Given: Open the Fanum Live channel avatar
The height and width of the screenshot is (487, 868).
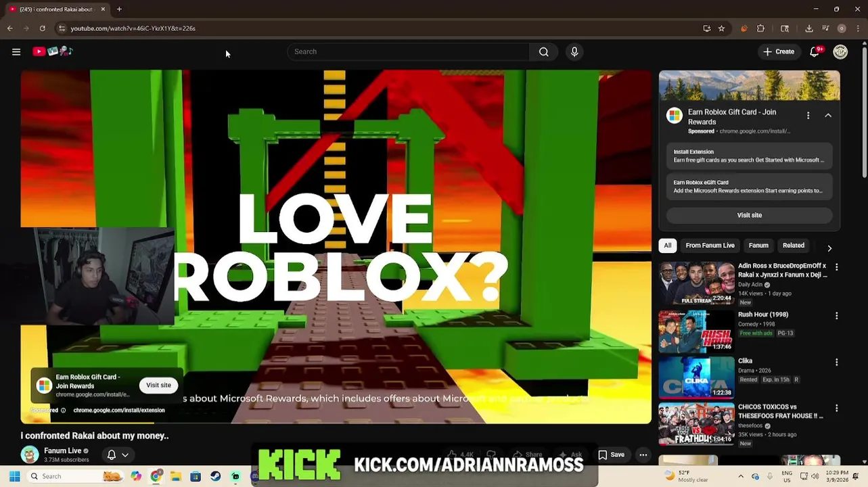Looking at the screenshot, I should (x=30, y=455).
